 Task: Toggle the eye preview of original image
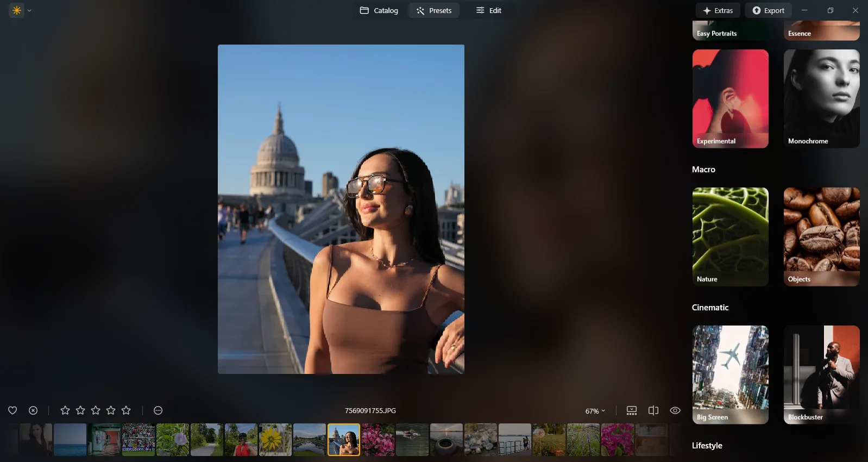coord(675,410)
